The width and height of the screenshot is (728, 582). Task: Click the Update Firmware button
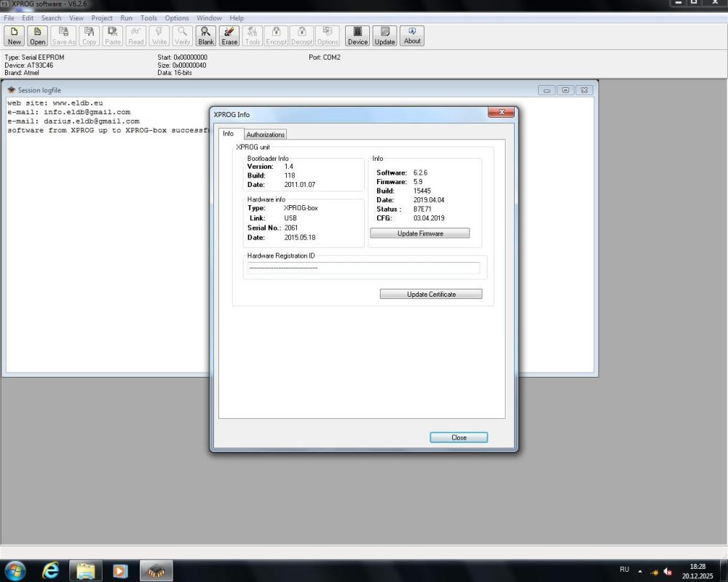420,233
